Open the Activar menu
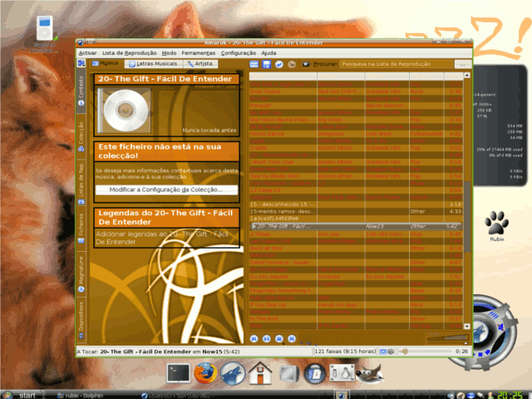Image resolution: width=532 pixels, height=399 pixels. tap(87, 53)
